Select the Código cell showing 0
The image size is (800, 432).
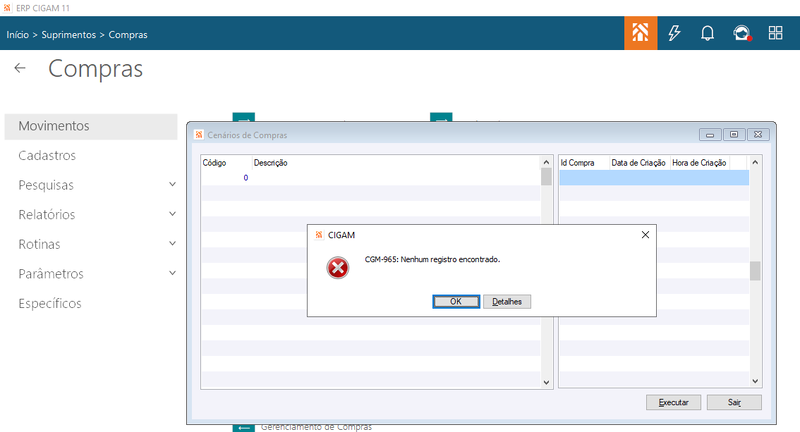pyautogui.click(x=226, y=177)
